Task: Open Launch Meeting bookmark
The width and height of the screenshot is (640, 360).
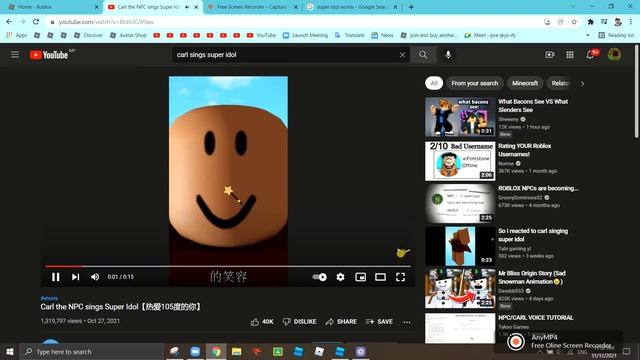Action: [x=305, y=36]
